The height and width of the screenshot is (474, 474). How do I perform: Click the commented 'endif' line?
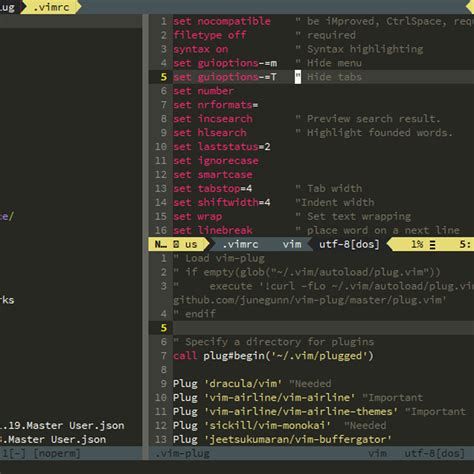(x=194, y=314)
